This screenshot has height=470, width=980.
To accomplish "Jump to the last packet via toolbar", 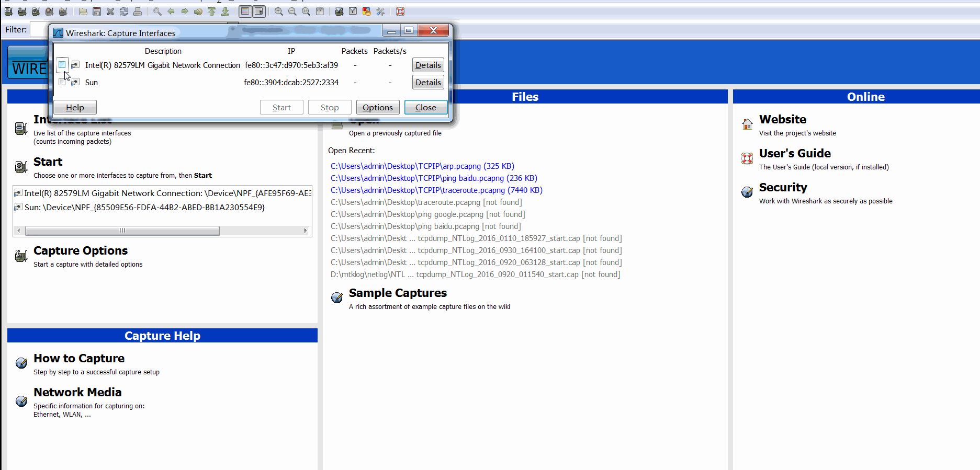I will click(226, 12).
